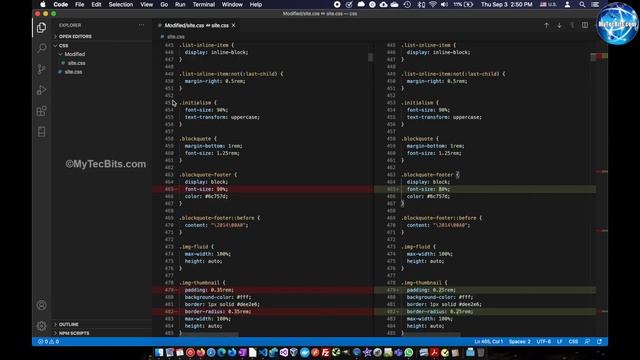Click added padding: 0.25rem line on right
The image size is (640, 360).
tap(485, 290)
